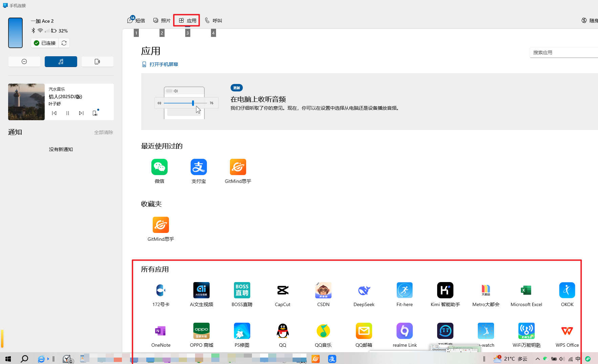Open Fit-here app
Viewport: 598px width, 364px height.
(405, 290)
